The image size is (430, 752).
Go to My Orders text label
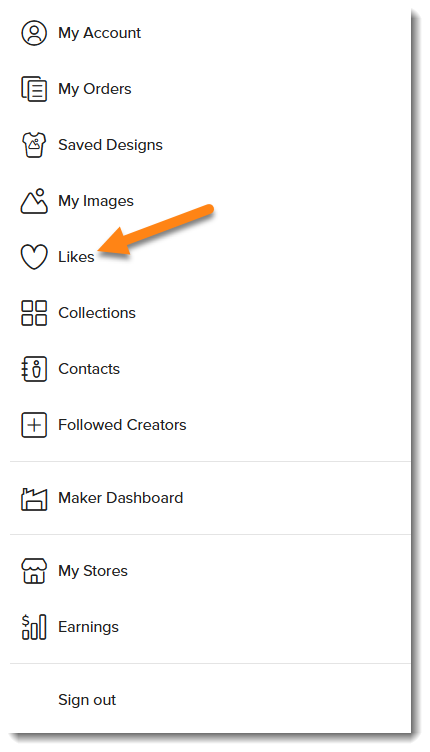(95, 89)
